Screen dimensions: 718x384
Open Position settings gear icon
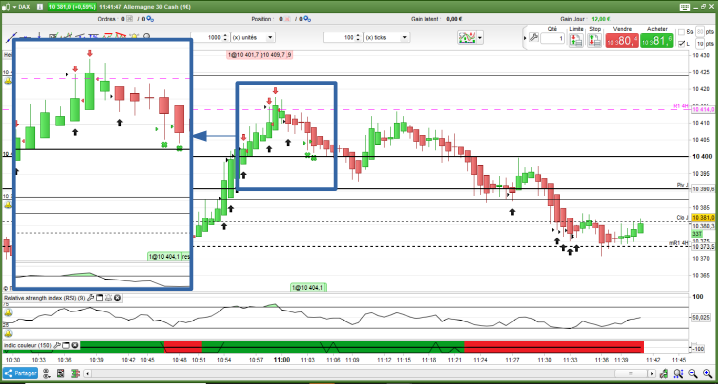pos(308,19)
